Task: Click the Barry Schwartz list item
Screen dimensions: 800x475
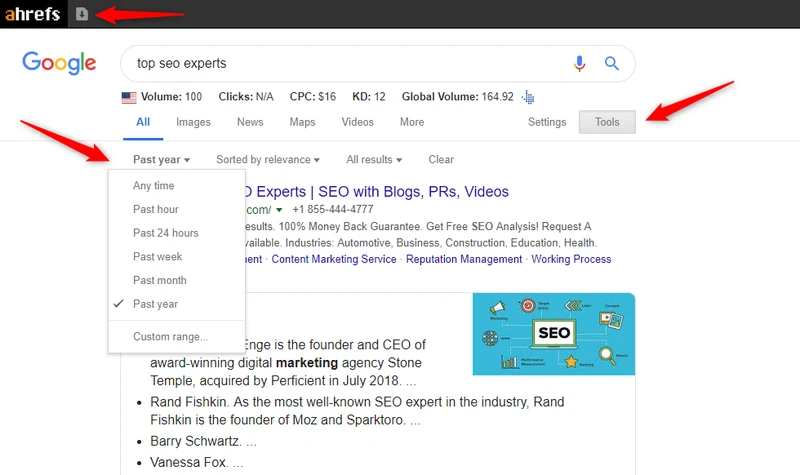Action: (203, 441)
